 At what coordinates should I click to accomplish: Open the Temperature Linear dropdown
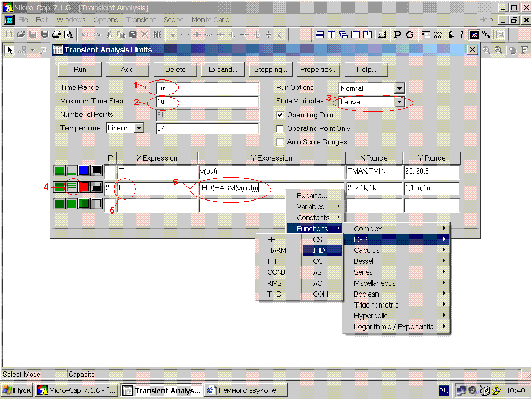pos(139,128)
